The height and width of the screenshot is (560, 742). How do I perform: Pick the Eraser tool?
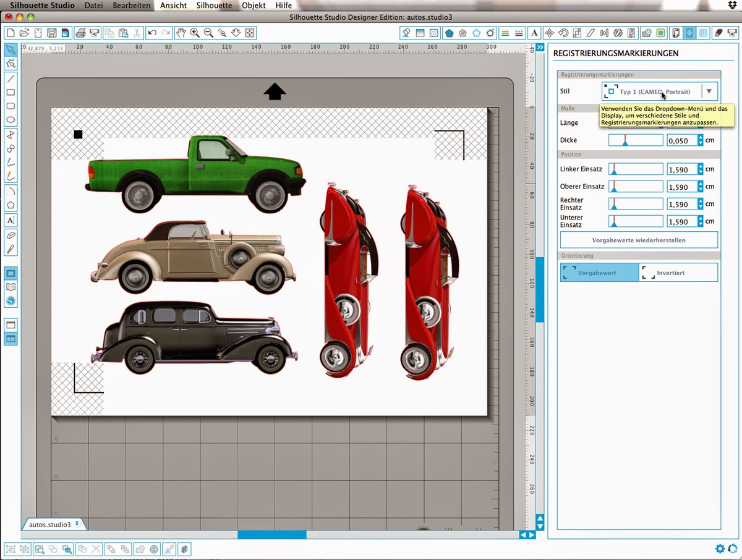coord(11,235)
